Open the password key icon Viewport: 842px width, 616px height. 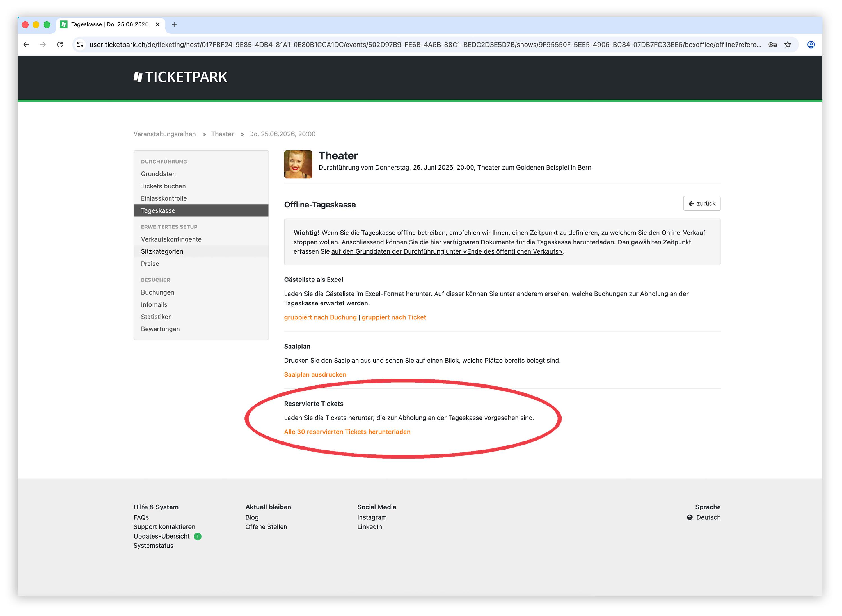tap(772, 45)
